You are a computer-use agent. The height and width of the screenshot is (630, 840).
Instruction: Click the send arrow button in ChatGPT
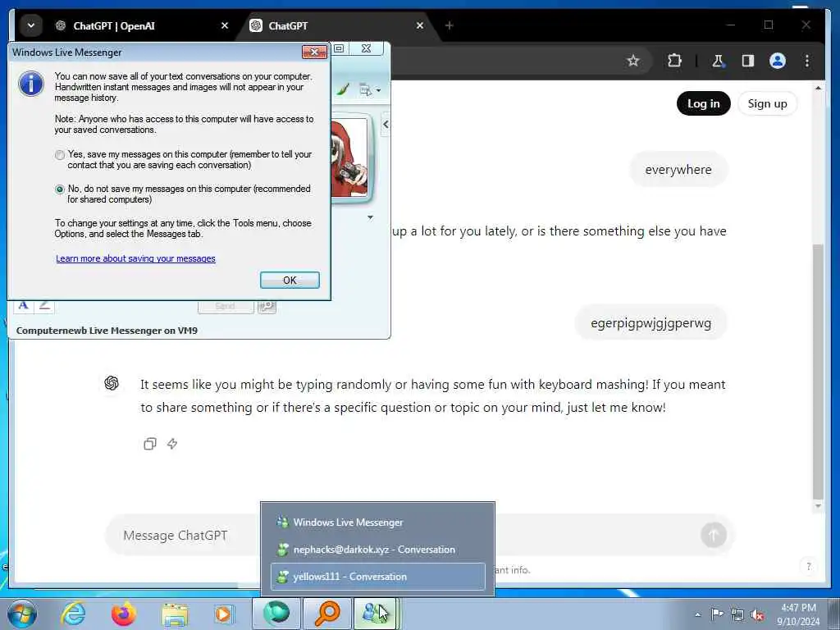[714, 535]
